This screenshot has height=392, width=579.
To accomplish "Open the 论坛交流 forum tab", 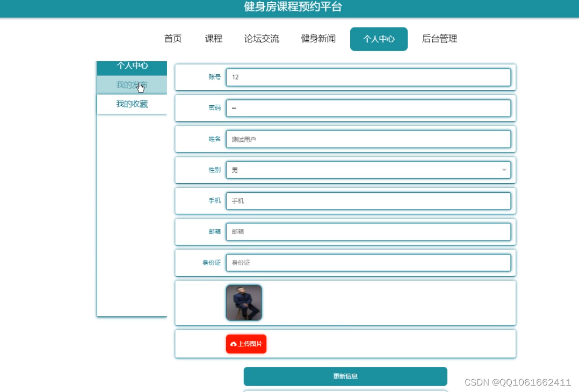I will [262, 39].
